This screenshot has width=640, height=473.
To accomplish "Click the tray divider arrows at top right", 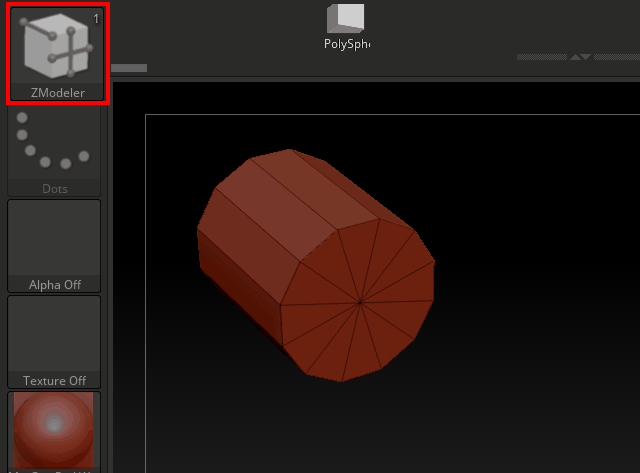I will pyautogui.click(x=580, y=57).
